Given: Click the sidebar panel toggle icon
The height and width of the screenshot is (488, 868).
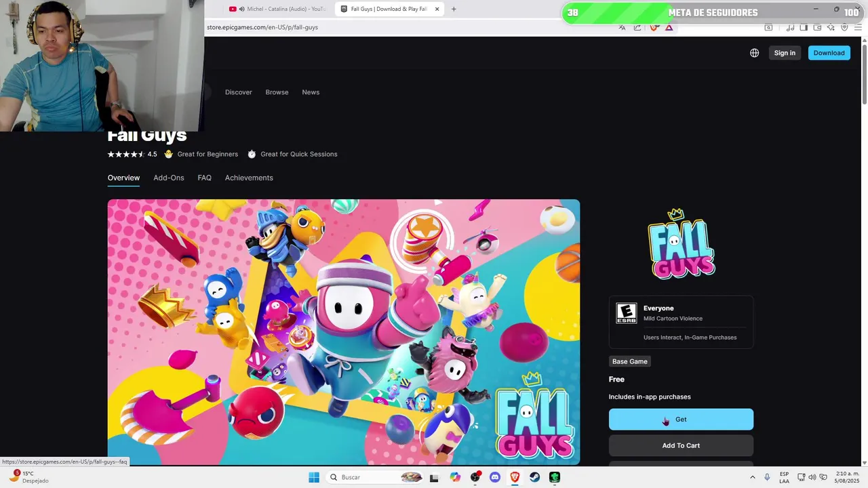Looking at the screenshot, I should coord(804,27).
